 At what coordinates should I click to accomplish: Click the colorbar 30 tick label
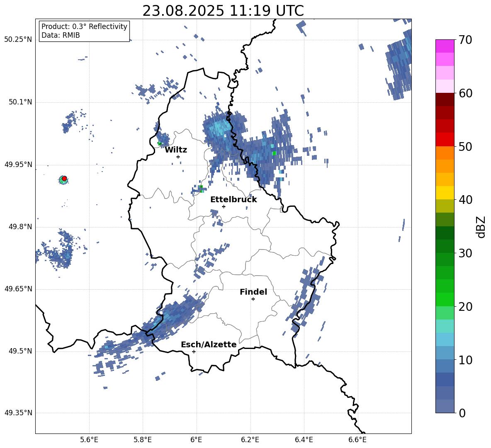point(465,253)
